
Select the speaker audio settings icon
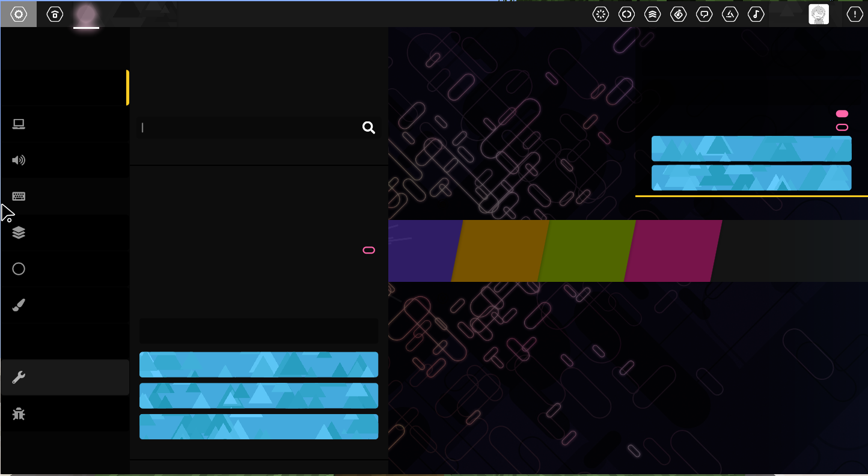click(19, 160)
